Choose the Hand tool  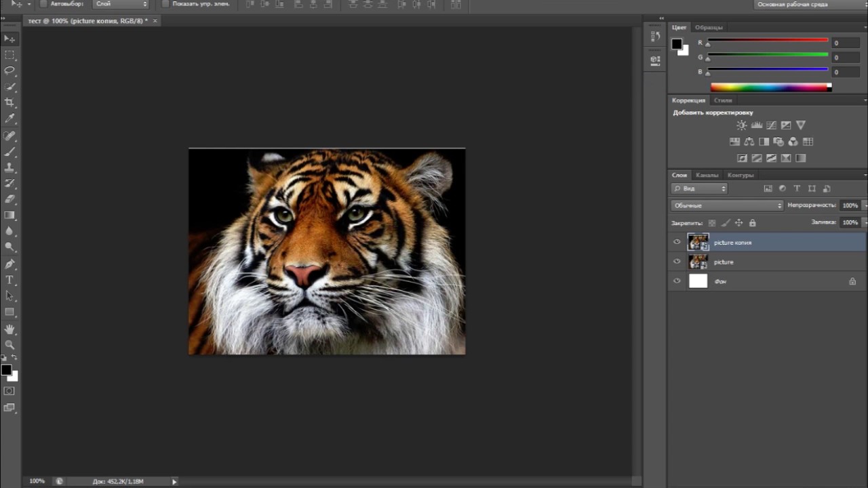coord(9,329)
